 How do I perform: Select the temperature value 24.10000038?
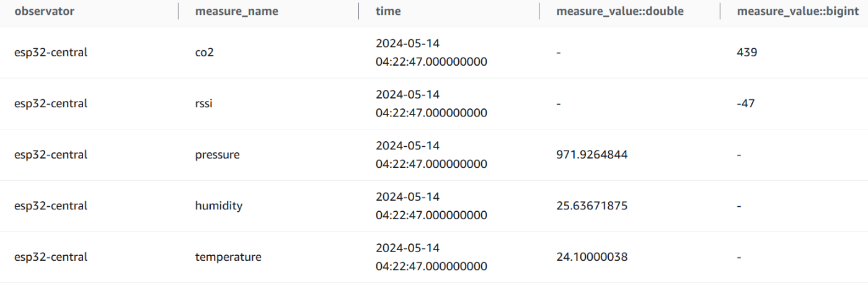(x=591, y=257)
